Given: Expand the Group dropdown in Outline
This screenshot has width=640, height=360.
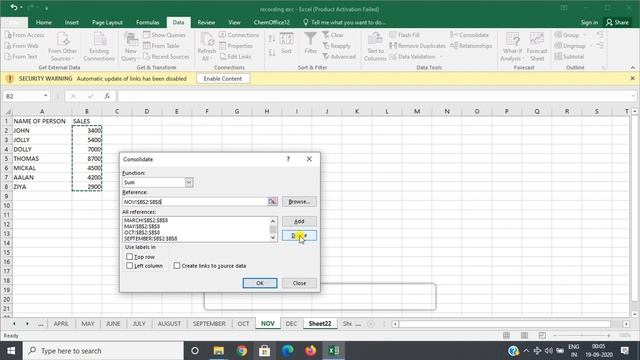Looking at the screenshot, I should pos(584,35).
